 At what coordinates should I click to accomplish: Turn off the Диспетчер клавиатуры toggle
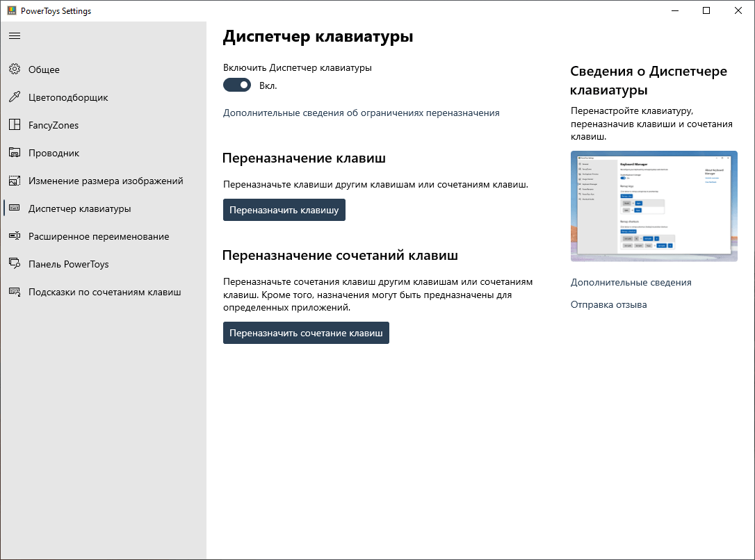coord(237,85)
